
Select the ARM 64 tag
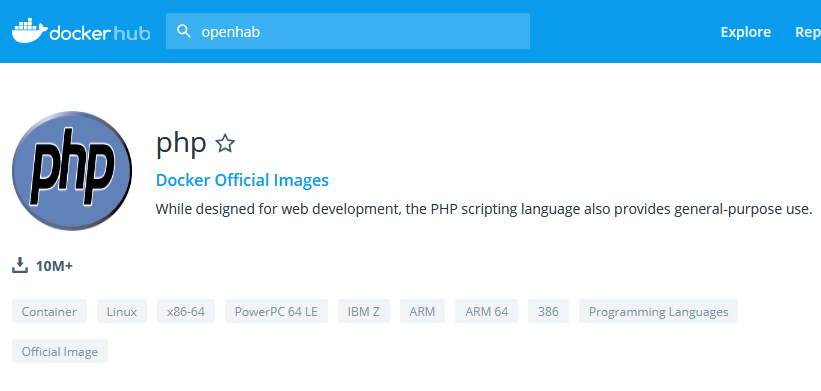click(486, 311)
